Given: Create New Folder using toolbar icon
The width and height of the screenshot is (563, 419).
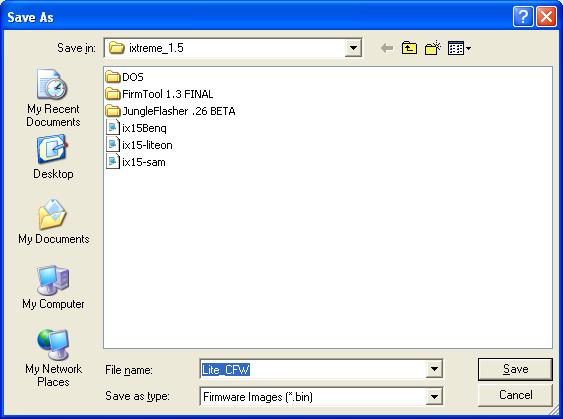Looking at the screenshot, I should pyautogui.click(x=433, y=48).
